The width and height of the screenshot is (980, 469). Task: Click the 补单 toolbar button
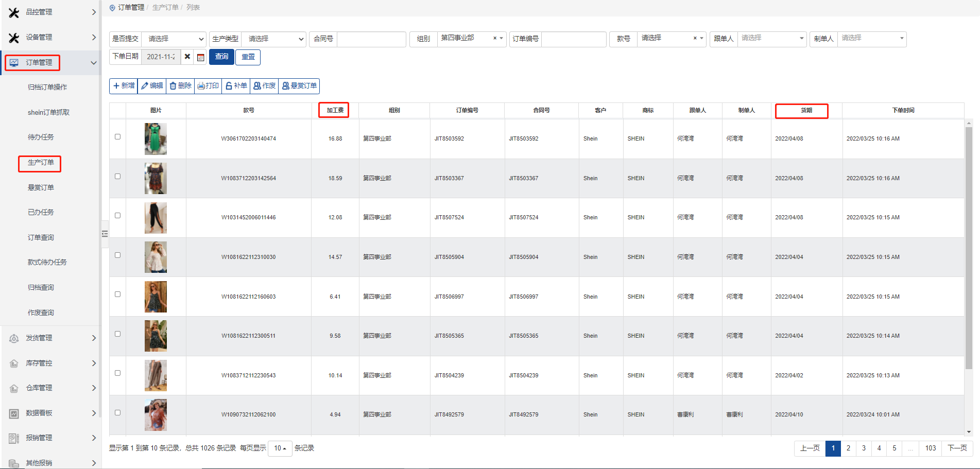(236, 86)
